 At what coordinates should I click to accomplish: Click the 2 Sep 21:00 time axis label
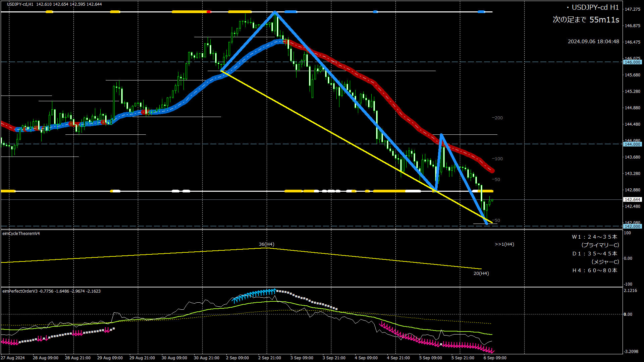click(x=269, y=358)
